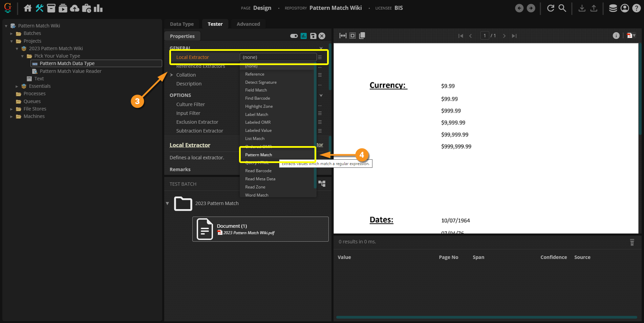Select Pattern Match Value Reader in tree
The width and height of the screenshot is (644, 323).
tap(70, 71)
